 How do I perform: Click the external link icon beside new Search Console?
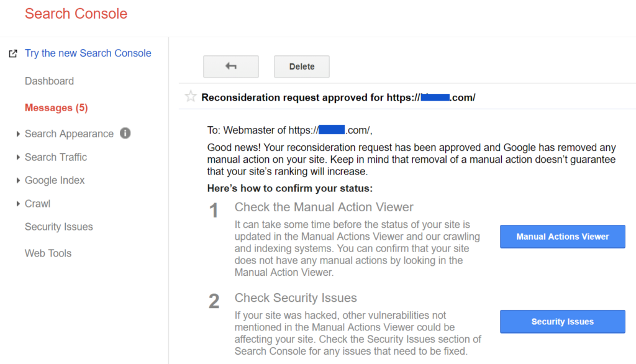(13, 53)
